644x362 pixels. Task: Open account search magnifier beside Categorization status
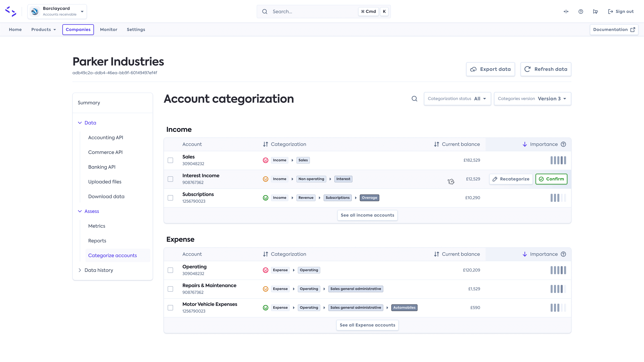(414, 99)
